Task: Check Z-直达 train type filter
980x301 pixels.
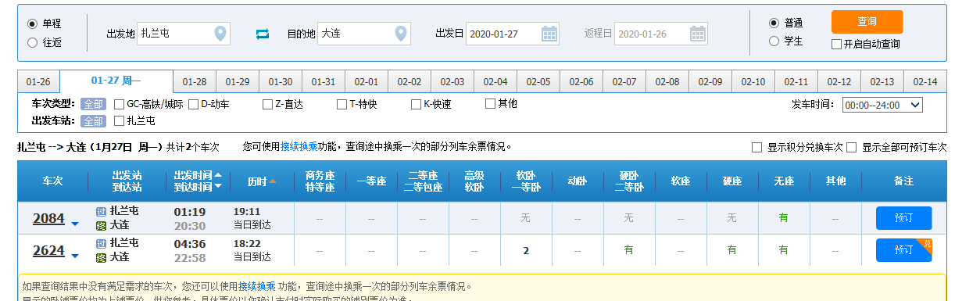Action: 267,104
